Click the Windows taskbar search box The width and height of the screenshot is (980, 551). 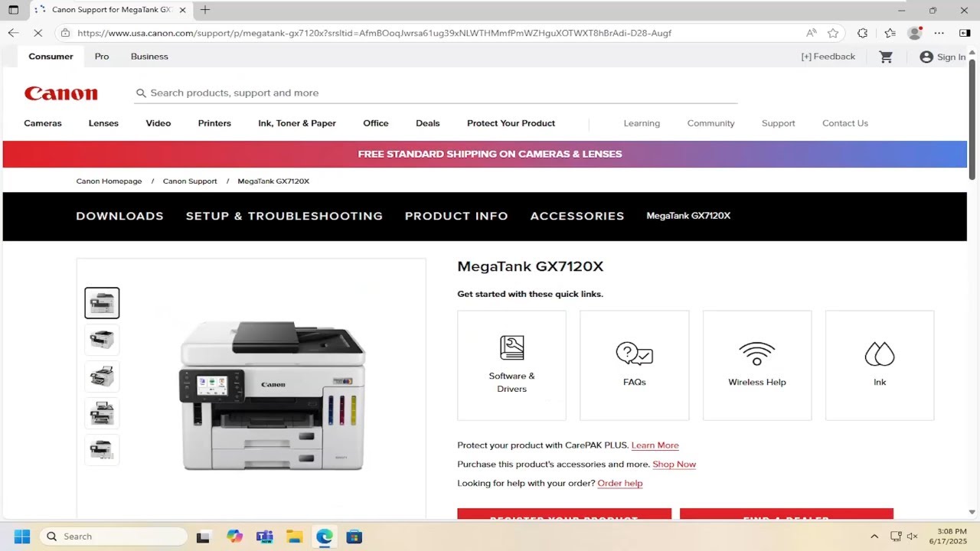(113, 536)
